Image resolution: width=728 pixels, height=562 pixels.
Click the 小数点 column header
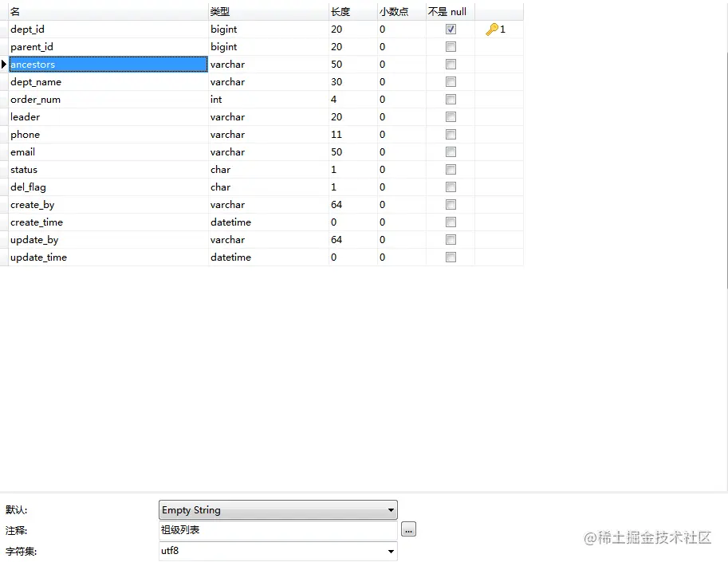[x=402, y=12]
